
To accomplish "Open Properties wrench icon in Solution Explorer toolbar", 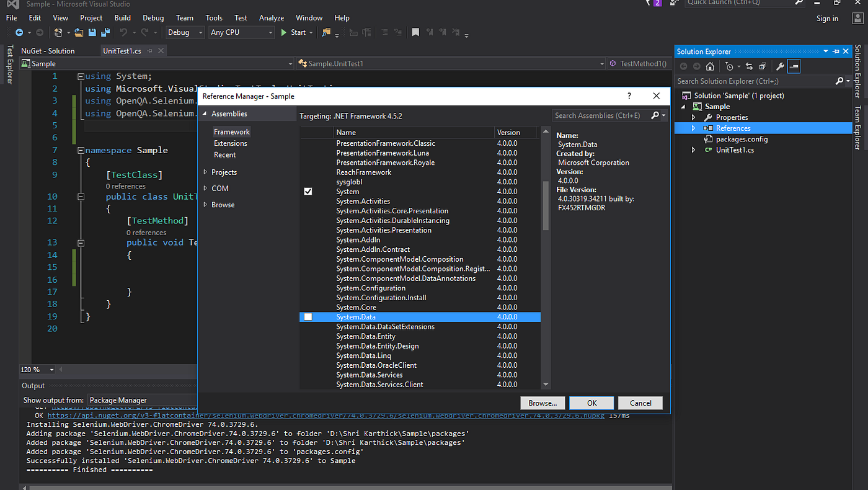I will pyautogui.click(x=781, y=66).
